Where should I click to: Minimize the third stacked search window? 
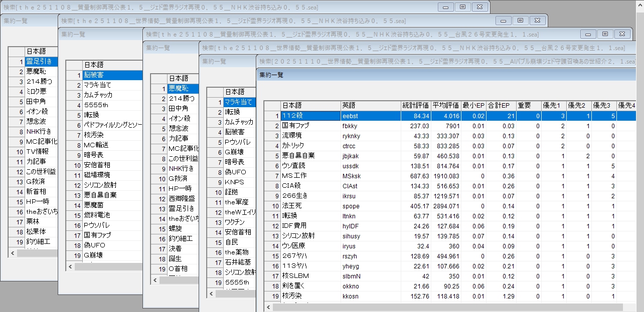(x=589, y=34)
